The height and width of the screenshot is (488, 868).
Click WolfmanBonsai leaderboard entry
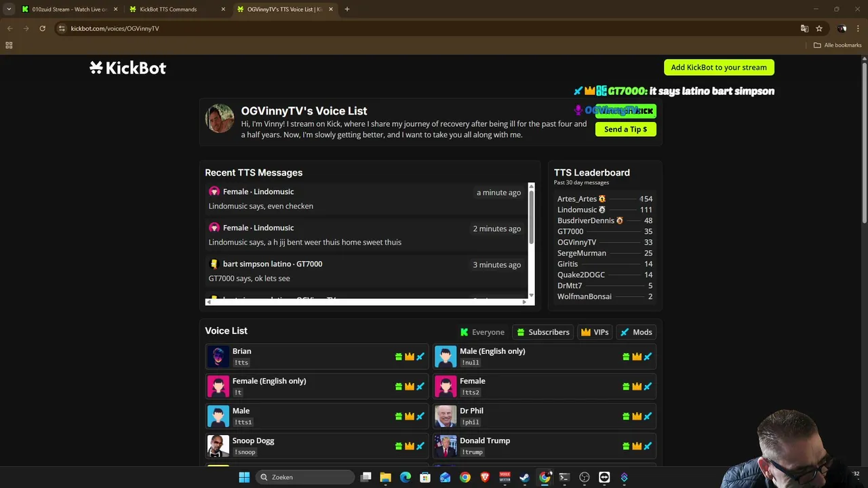[585, 296]
